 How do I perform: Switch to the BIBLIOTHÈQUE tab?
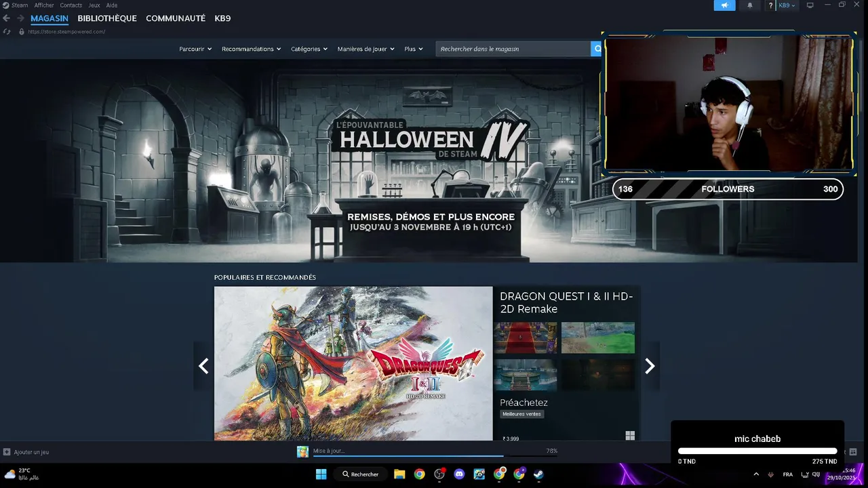click(x=107, y=18)
